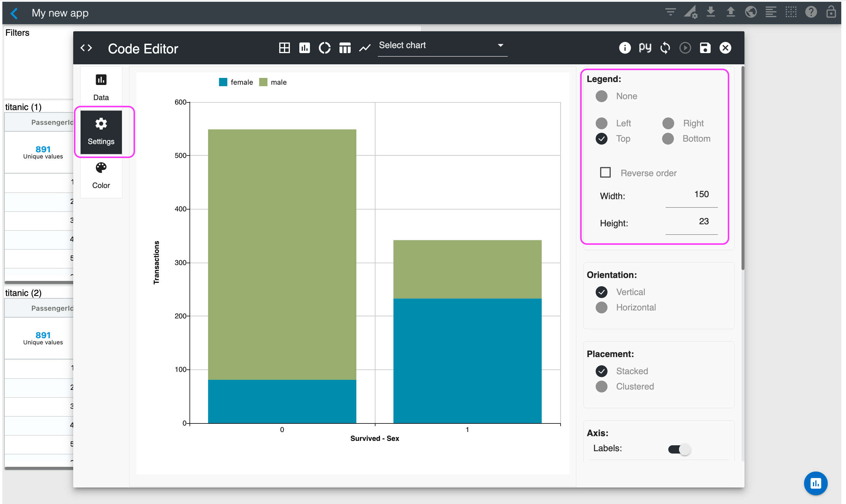Click the refresh sync icon

click(665, 48)
